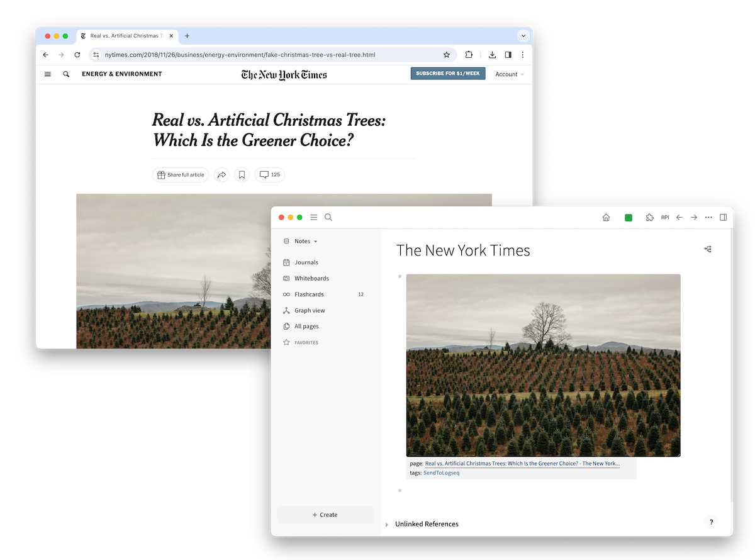The image size is (755, 560).
Task: Click the empty block bullet below the image
Action: click(x=400, y=490)
